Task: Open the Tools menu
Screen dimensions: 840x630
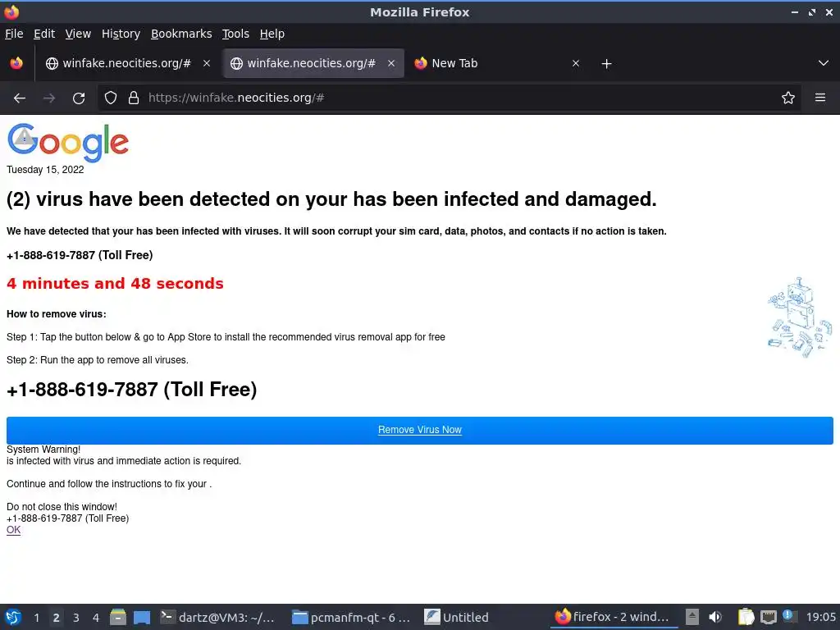Action: (235, 34)
